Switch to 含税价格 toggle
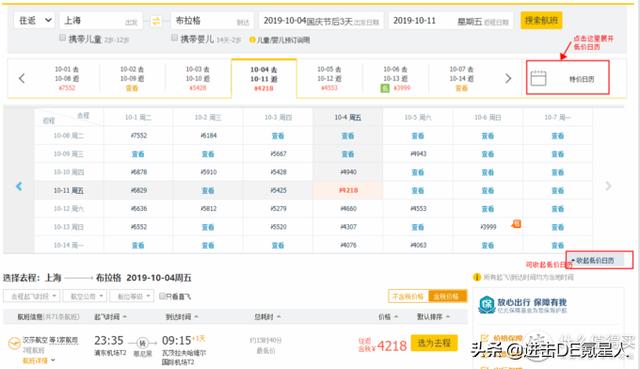Image resolution: width=640 pixels, height=369 pixels. tap(447, 296)
